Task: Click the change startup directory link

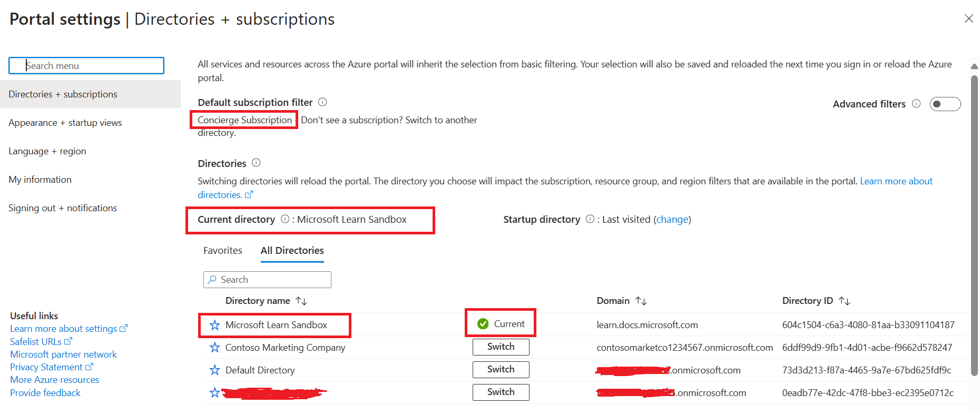Action: (x=672, y=220)
